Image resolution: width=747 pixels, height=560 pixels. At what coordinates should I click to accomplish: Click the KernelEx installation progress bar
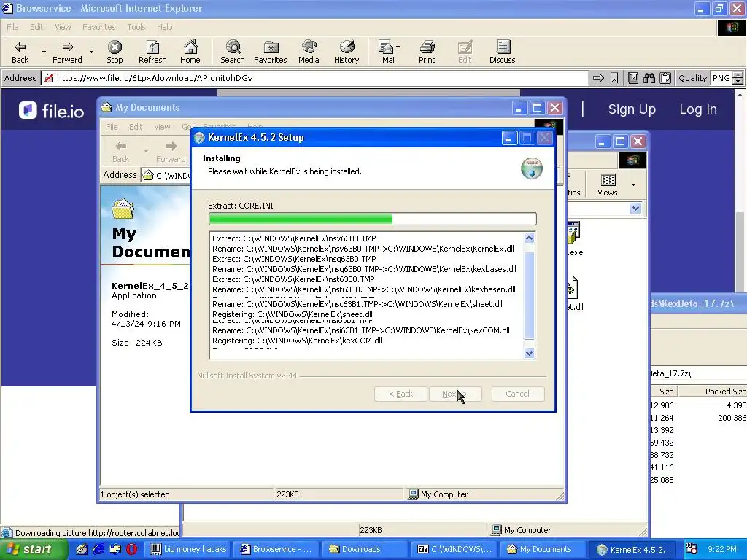[x=373, y=219]
